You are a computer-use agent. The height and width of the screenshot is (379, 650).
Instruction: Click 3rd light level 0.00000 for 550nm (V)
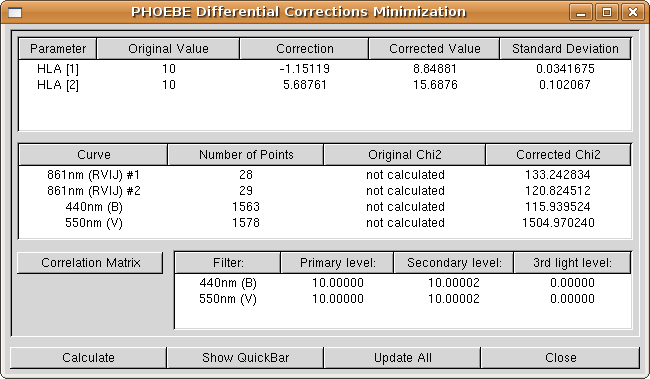572,299
